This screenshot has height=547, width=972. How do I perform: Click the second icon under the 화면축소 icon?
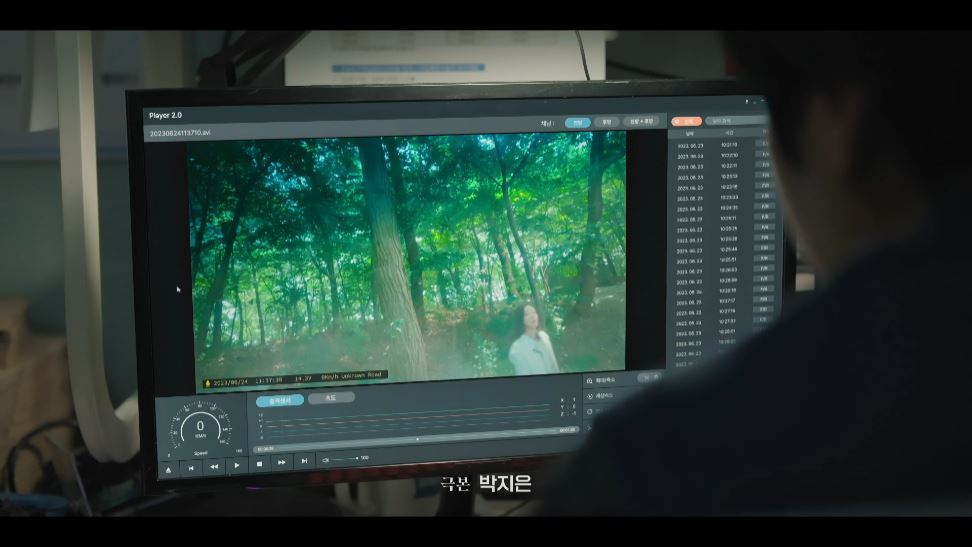pos(590,396)
